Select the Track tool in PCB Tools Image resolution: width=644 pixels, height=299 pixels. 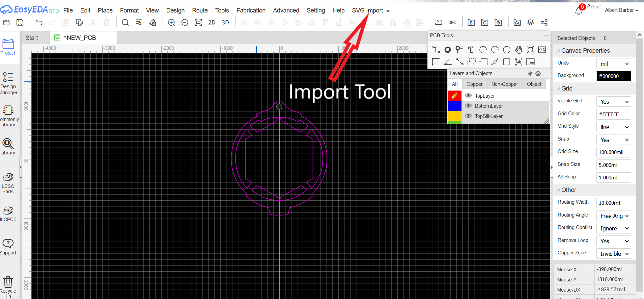[x=436, y=50]
